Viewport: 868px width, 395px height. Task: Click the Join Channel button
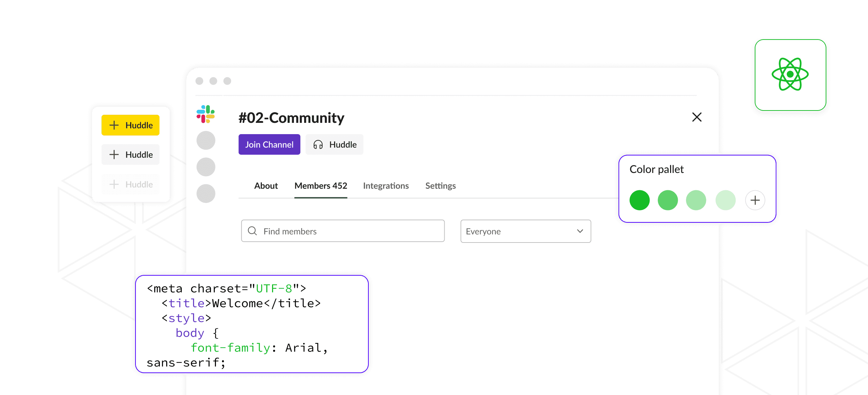tap(269, 144)
